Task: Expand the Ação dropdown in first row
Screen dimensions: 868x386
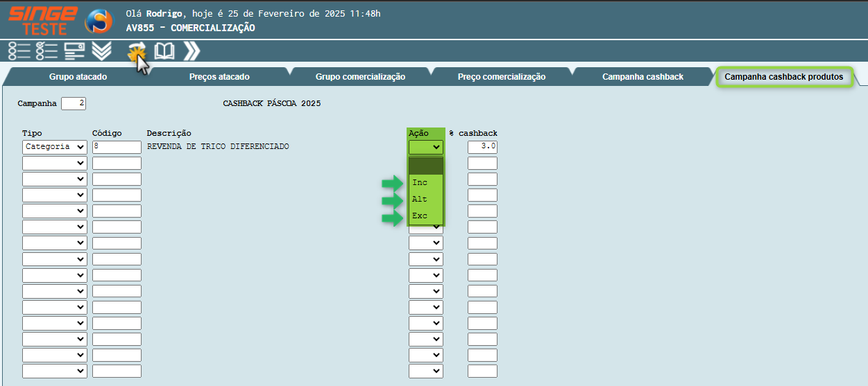Action: [x=426, y=147]
